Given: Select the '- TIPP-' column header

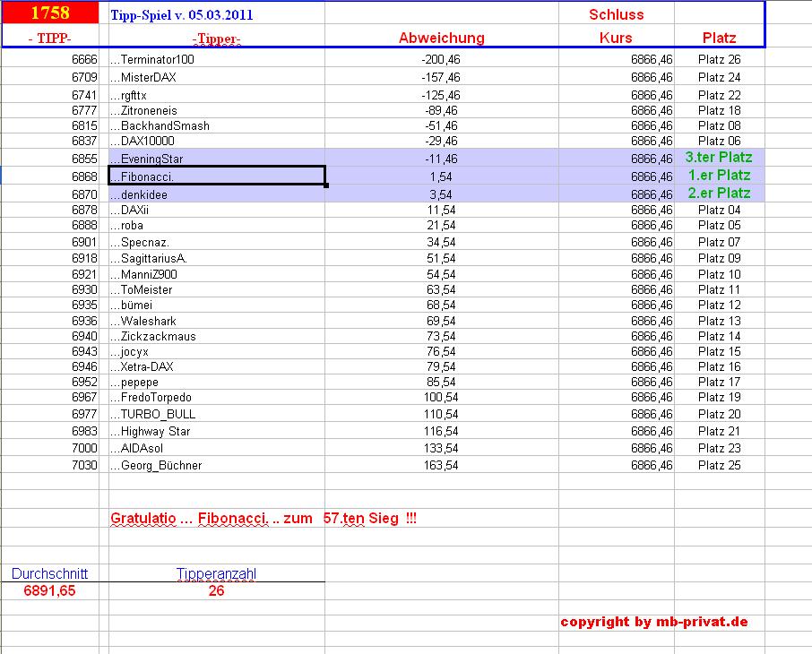Looking at the screenshot, I should click(x=50, y=38).
